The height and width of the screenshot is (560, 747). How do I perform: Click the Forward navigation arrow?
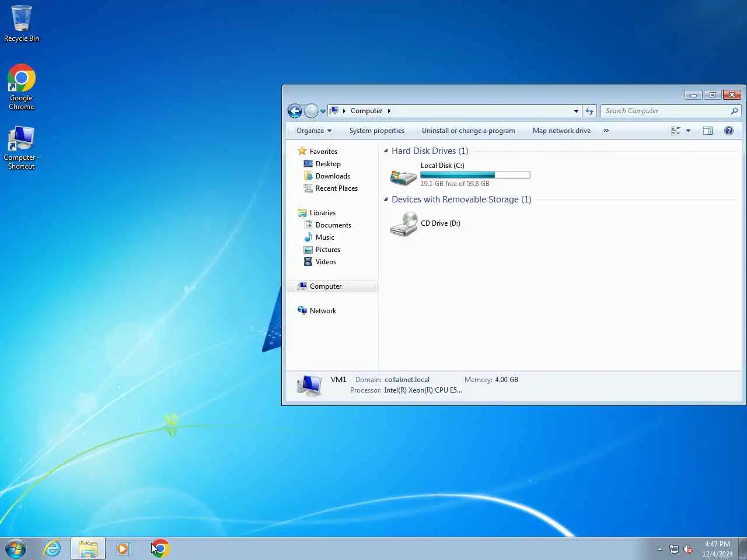tap(312, 111)
